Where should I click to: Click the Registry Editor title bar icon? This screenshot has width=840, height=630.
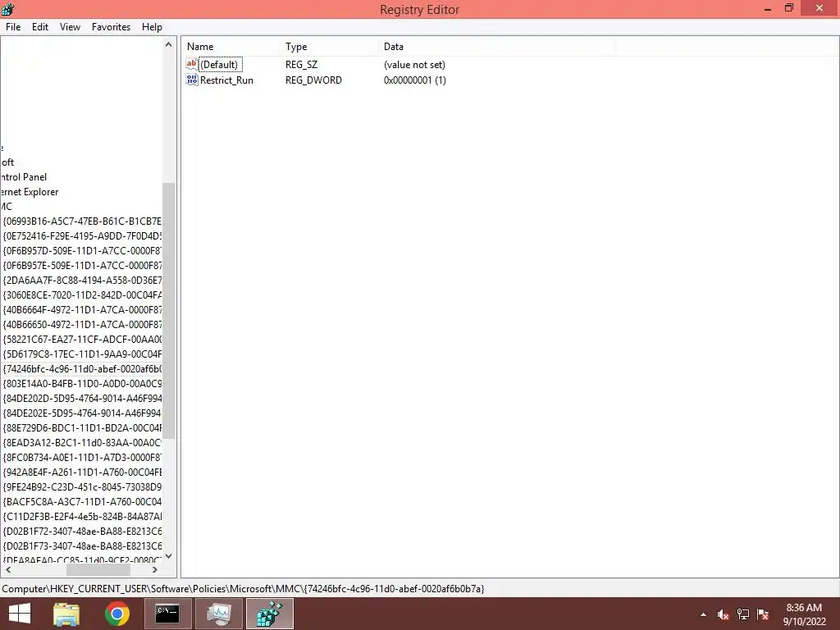(x=8, y=9)
